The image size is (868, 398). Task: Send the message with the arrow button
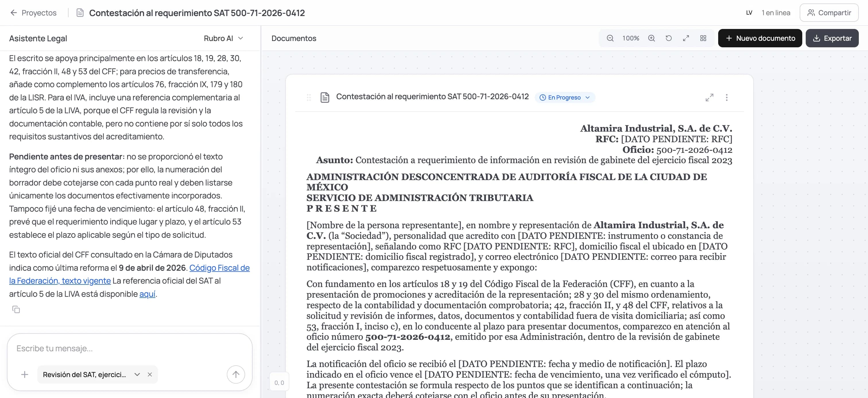click(236, 374)
